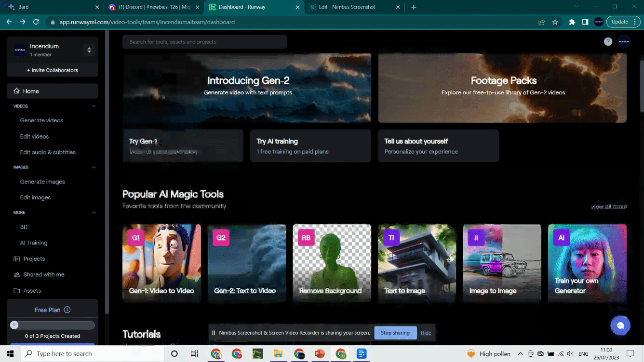The height and width of the screenshot is (362, 644).
Task: Click the Projects folder icon
Action: pos(17,259)
